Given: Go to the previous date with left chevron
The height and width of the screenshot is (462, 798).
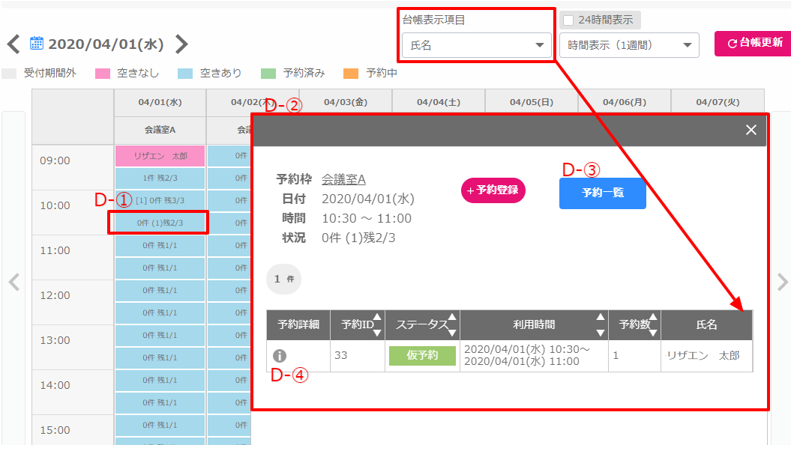Looking at the screenshot, I should [x=13, y=44].
